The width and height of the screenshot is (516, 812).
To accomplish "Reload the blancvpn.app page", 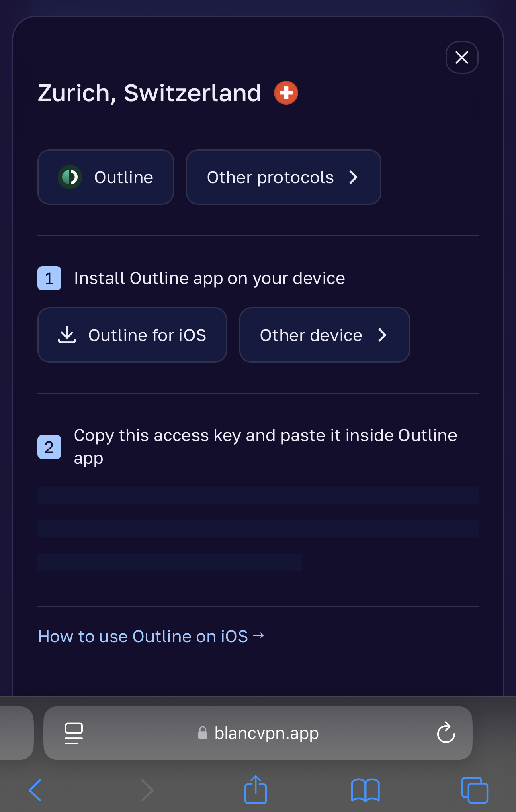I will coord(446,733).
